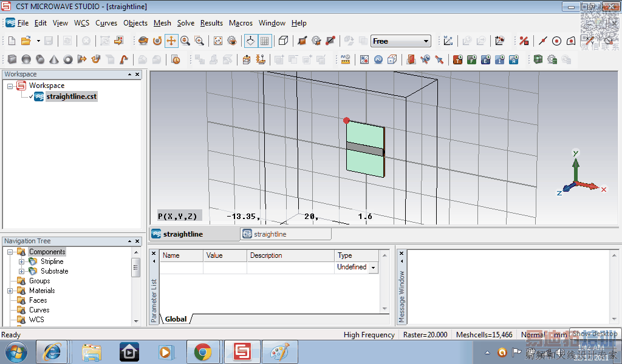
Task: Open the Solve menu
Action: [186, 23]
